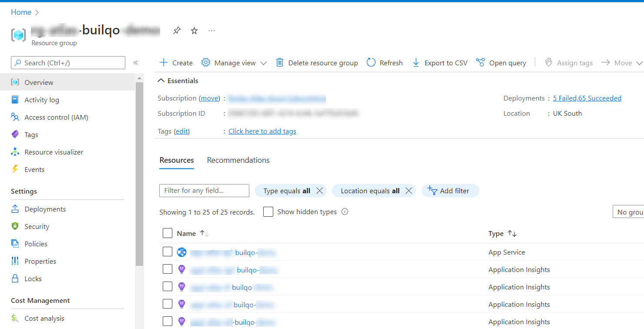Collapse the left sidebar with double chevron
Viewport: 644px width, 329px height.
(135, 63)
